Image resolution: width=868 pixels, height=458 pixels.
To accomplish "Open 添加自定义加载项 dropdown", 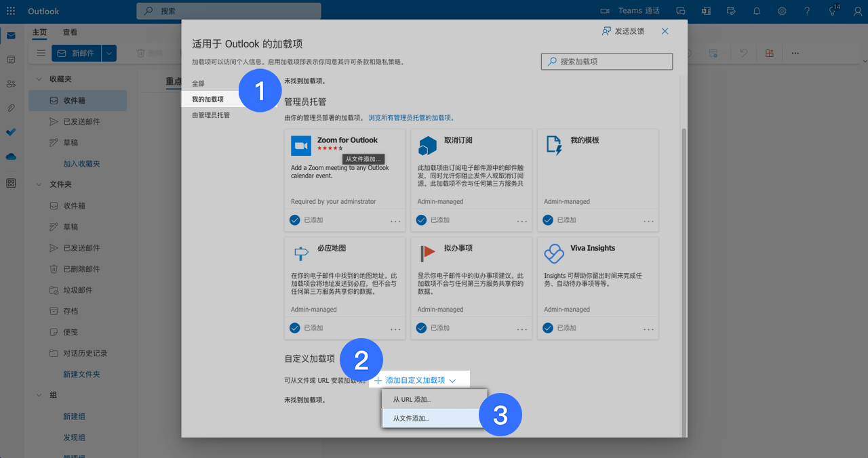I will click(415, 380).
